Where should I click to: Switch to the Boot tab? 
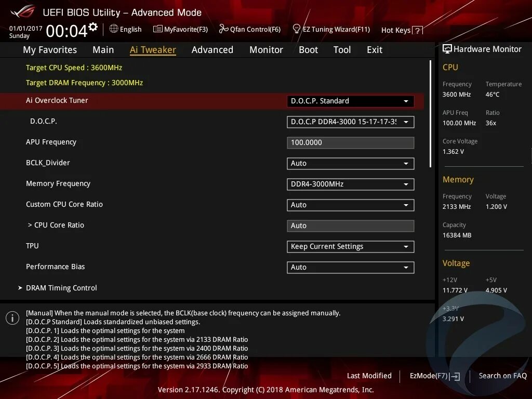point(308,50)
